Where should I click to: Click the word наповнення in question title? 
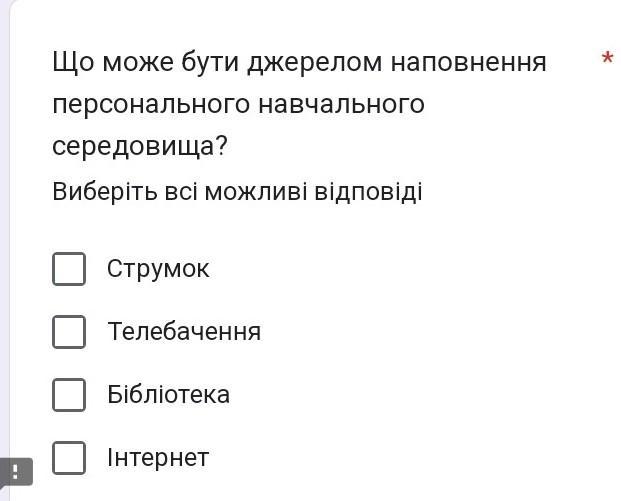tap(469, 63)
